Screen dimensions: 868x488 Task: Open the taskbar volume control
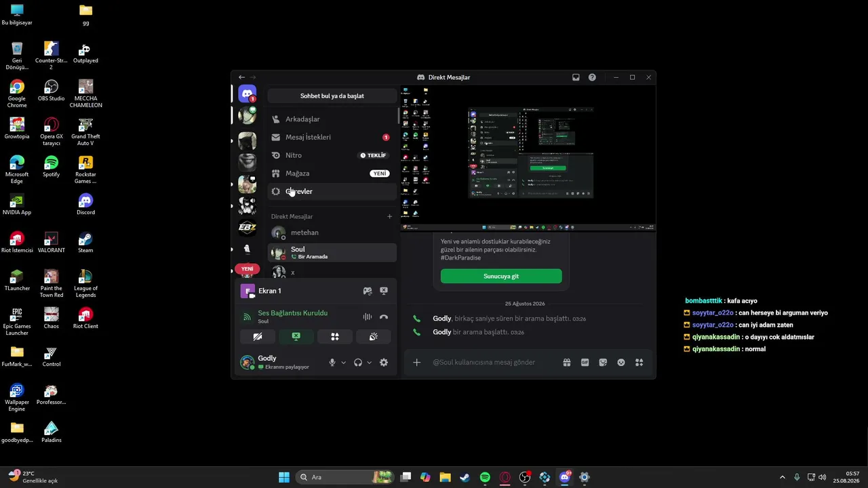click(x=823, y=477)
